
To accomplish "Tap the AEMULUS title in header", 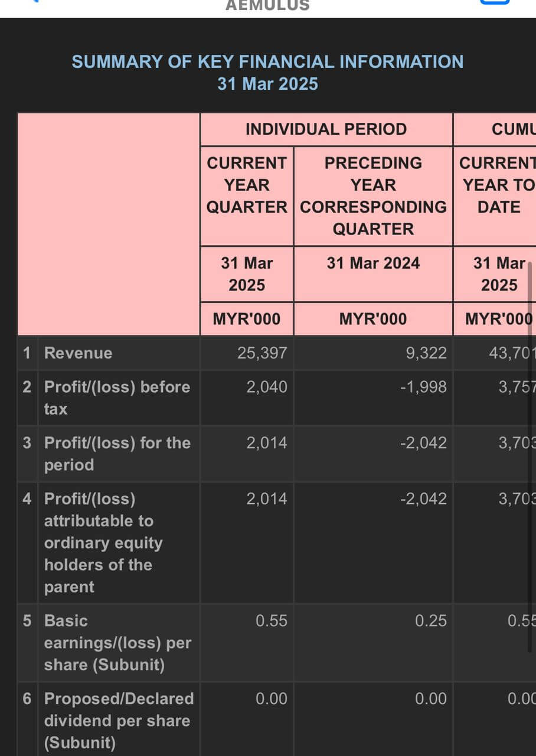I will point(267,5).
